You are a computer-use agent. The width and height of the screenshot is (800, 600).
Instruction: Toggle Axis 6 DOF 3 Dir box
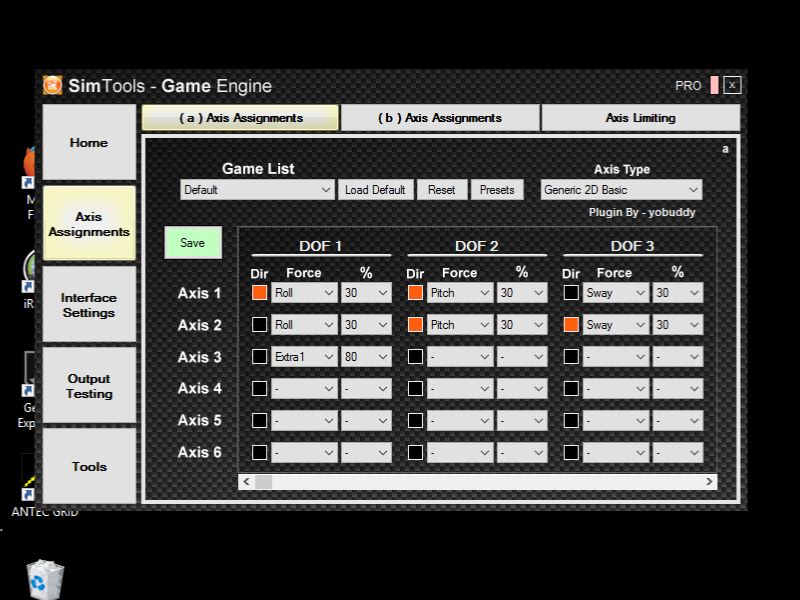point(571,452)
